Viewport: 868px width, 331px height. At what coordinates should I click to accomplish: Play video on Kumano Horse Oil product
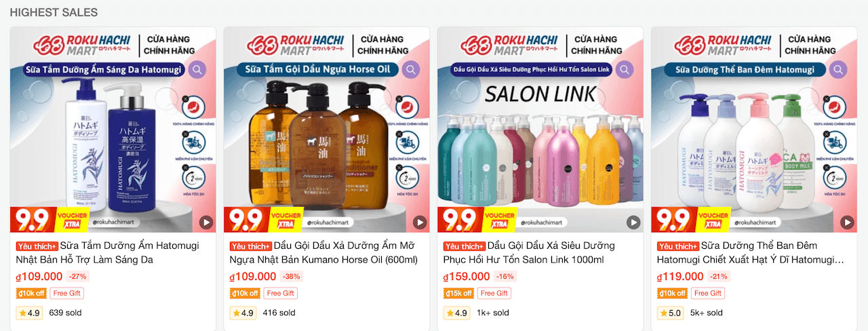[420, 222]
